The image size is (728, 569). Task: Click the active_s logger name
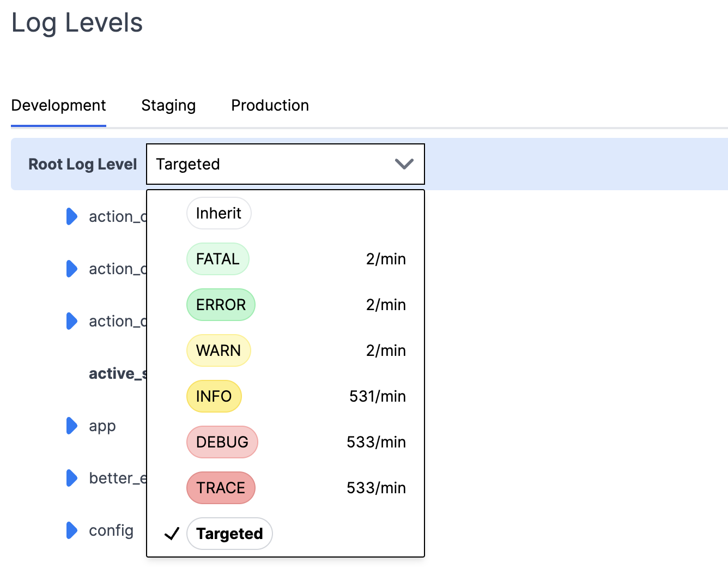point(118,373)
